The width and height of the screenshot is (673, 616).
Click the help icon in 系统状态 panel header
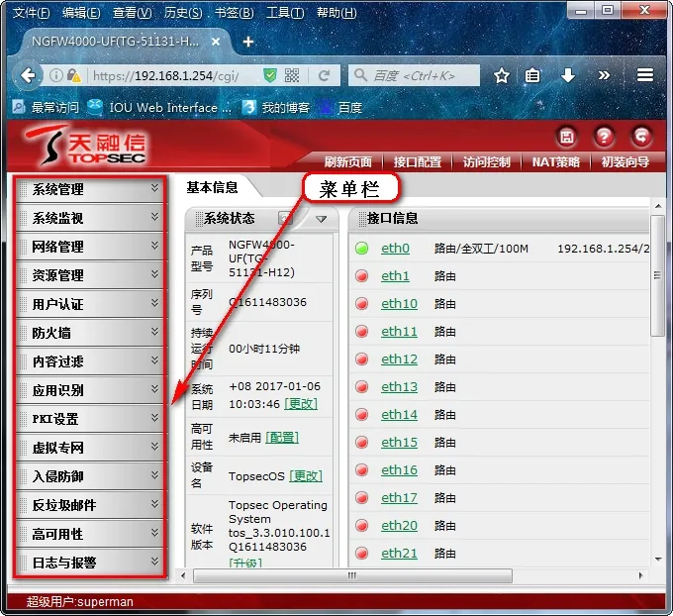click(x=285, y=218)
